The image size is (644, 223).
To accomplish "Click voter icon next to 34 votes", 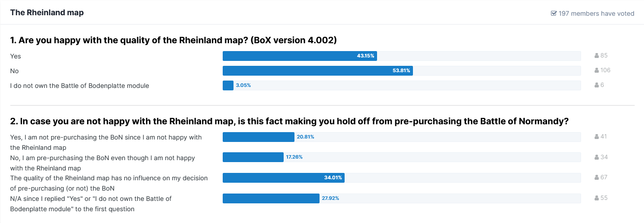I will 597,157.
